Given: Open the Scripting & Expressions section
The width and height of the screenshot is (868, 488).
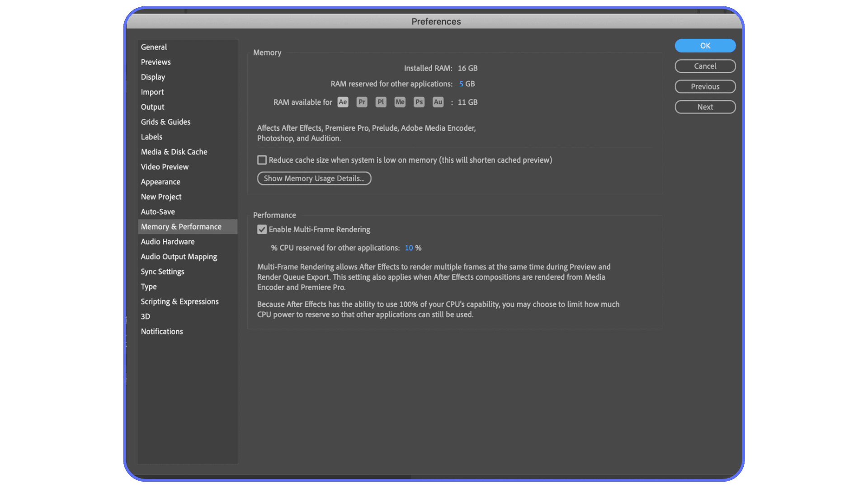Looking at the screenshot, I should 179,301.
